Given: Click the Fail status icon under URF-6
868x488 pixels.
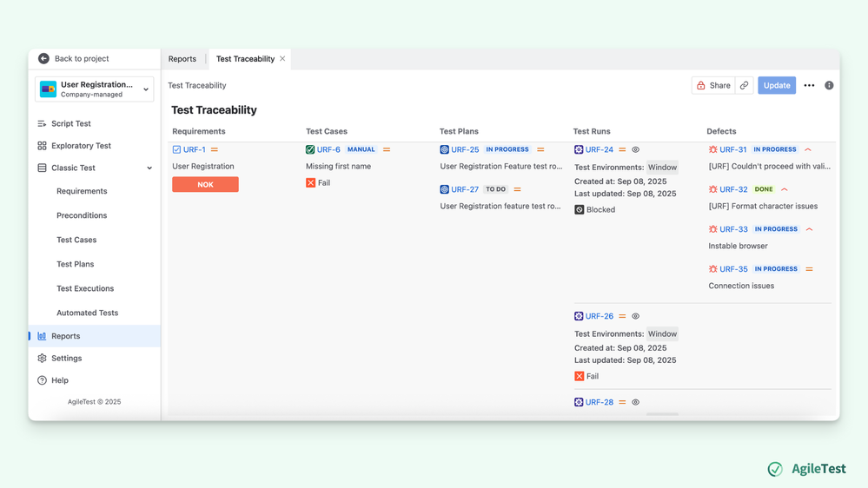Looking at the screenshot, I should 310,182.
